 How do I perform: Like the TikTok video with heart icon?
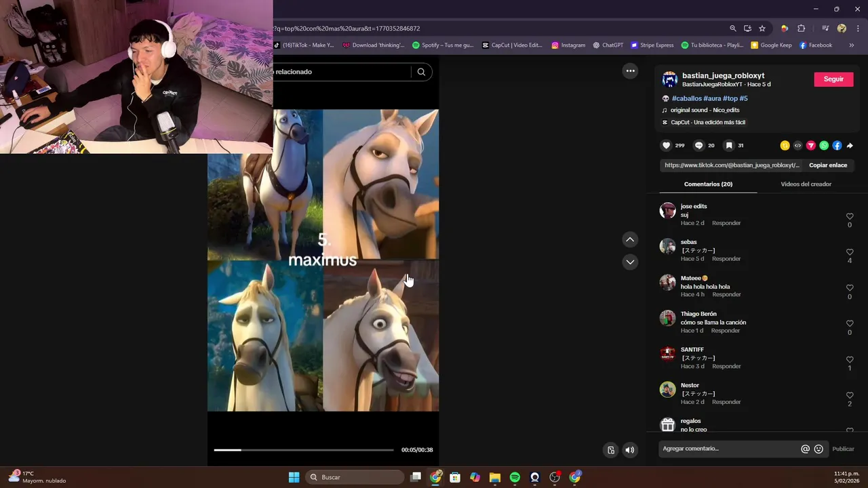tap(666, 146)
